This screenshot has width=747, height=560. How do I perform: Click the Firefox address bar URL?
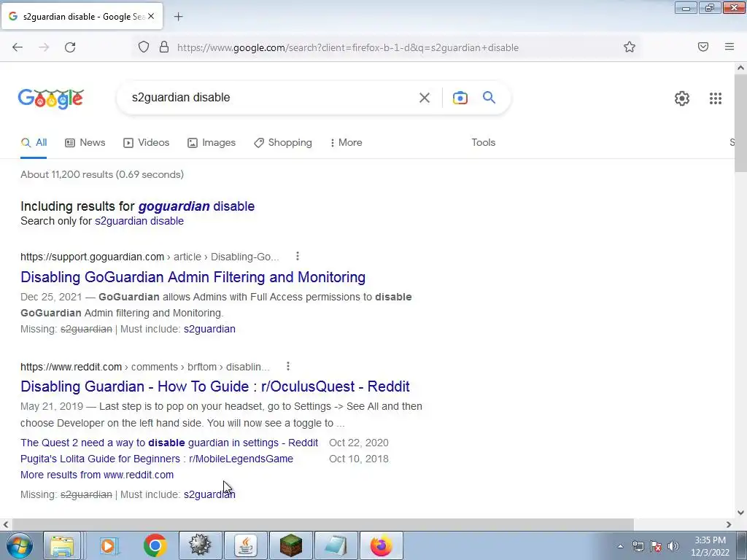click(348, 47)
